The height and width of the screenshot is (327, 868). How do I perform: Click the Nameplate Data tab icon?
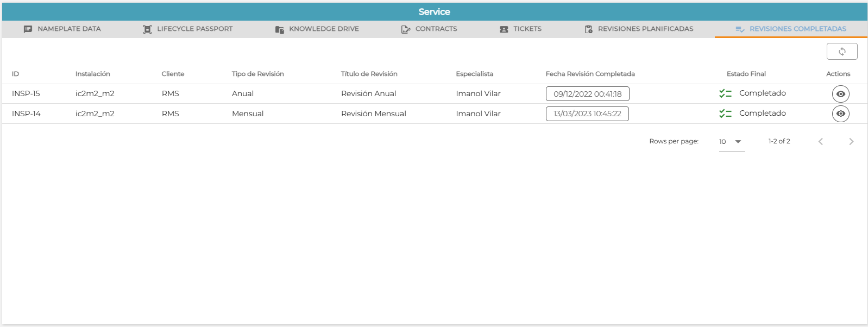[x=28, y=29]
